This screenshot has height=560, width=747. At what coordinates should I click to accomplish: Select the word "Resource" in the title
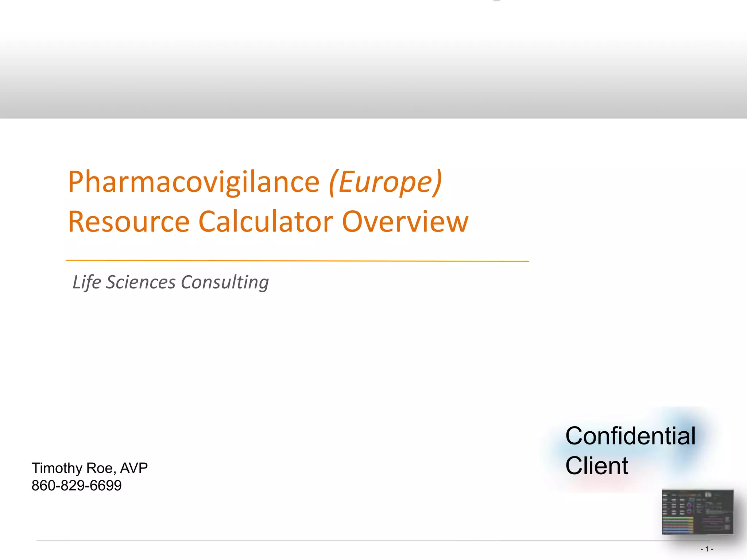pyautogui.click(x=129, y=221)
